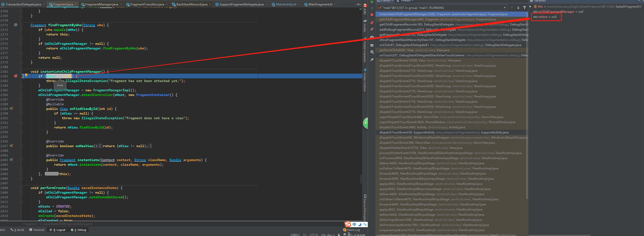Close the MainFragment.kt tab

[x=335, y=4]
